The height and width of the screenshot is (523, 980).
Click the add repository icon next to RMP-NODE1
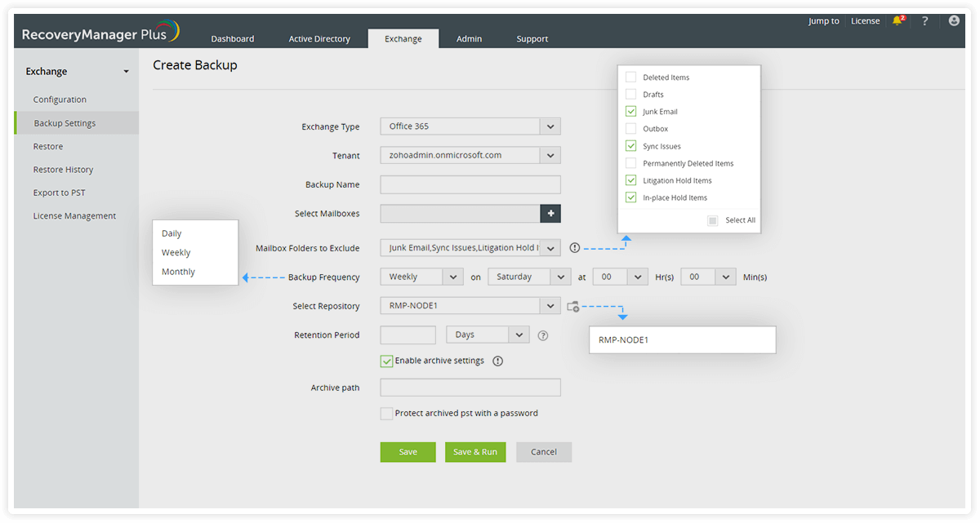coord(572,307)
